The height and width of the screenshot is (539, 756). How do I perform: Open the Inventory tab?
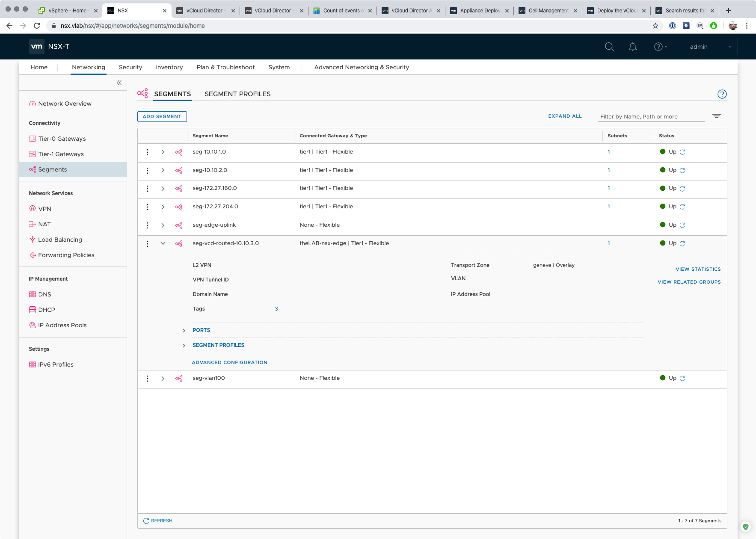[x=169, y=67]
